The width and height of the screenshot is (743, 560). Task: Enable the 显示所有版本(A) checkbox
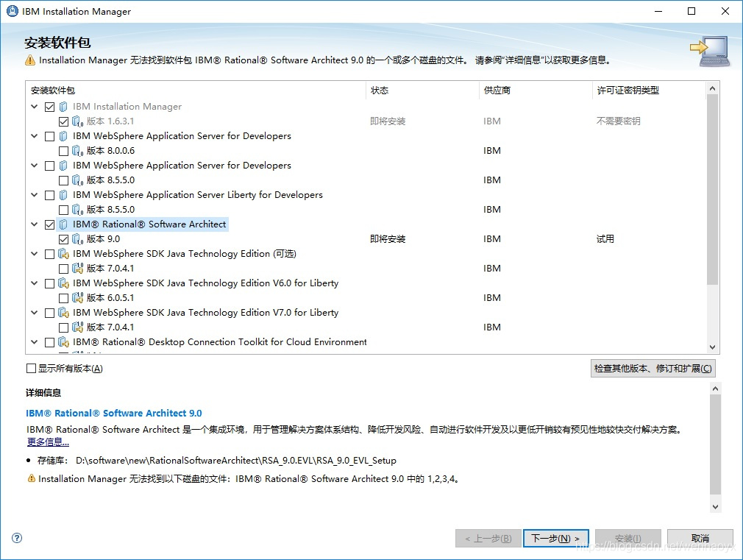pos(32,369)
